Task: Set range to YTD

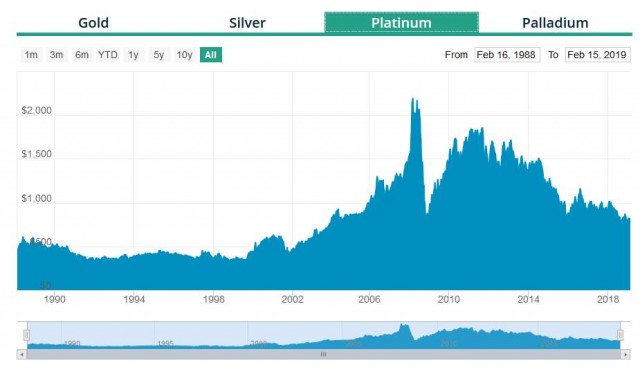Action: [108, 55]
